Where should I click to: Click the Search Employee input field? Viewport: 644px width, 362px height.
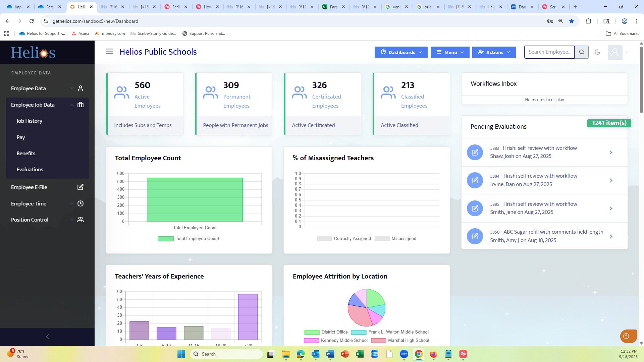549,52
